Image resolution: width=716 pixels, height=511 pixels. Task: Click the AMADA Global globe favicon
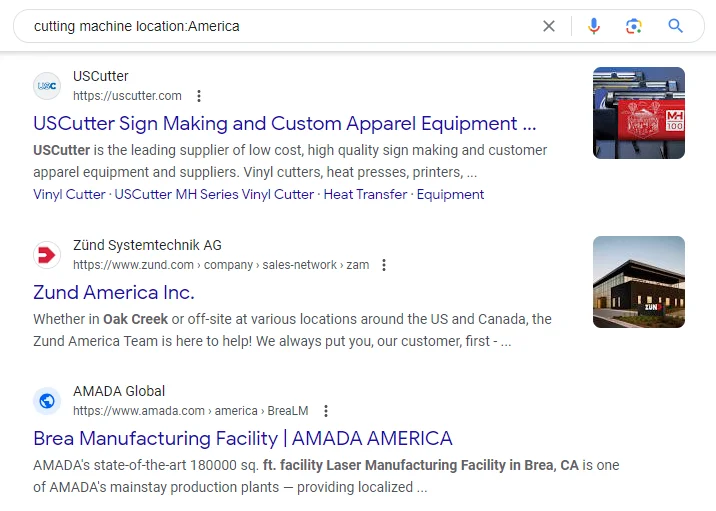point(47,401)
